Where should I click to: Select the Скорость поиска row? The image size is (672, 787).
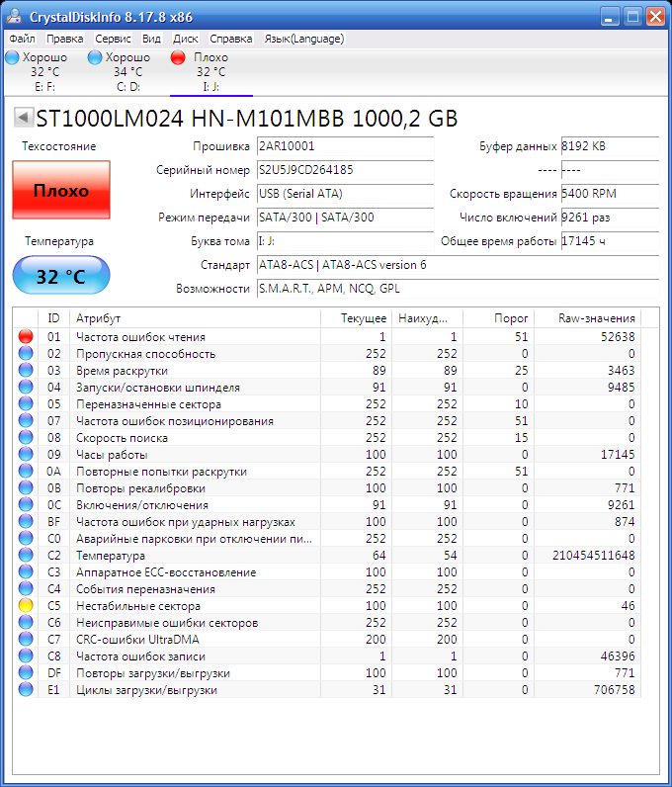pyautogui.click(x=327, y=438)
